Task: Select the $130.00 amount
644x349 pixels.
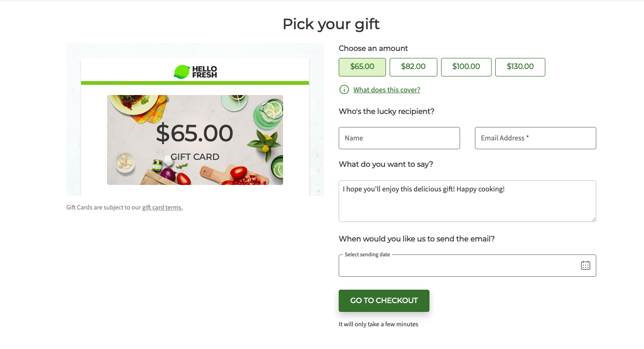Action: click(520, 67)
